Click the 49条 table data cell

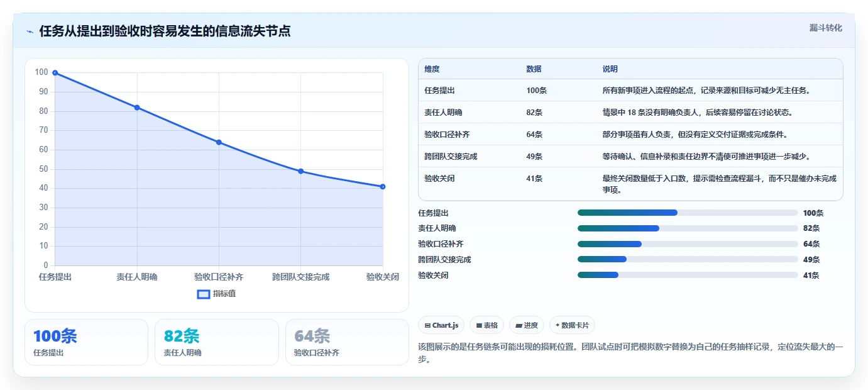(534, 157)
